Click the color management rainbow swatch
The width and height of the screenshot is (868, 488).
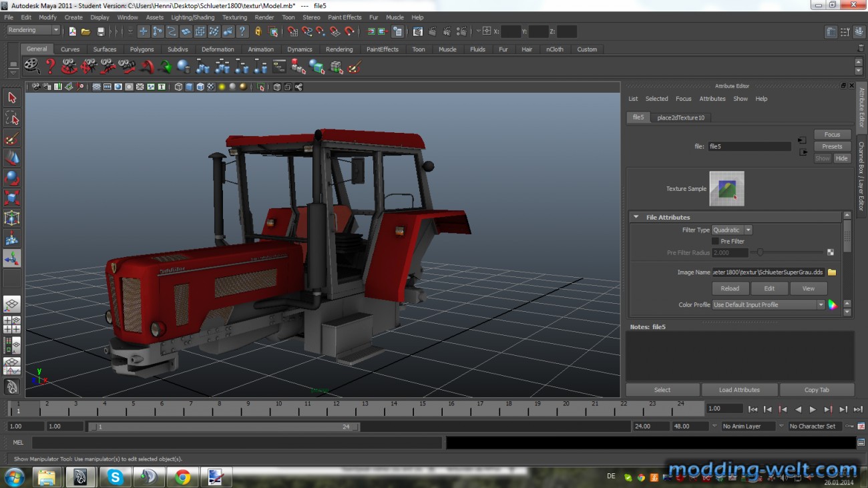point(833,304)
